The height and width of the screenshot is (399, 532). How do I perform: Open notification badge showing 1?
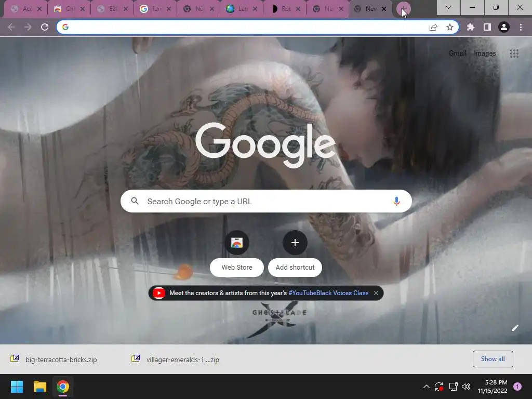tap(517, 387)
